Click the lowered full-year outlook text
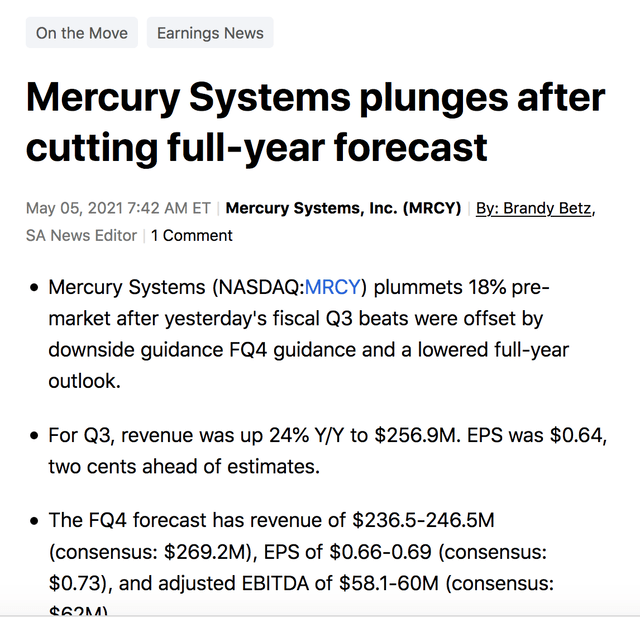The height and width of the screenshot is (617, 640). 308,365
